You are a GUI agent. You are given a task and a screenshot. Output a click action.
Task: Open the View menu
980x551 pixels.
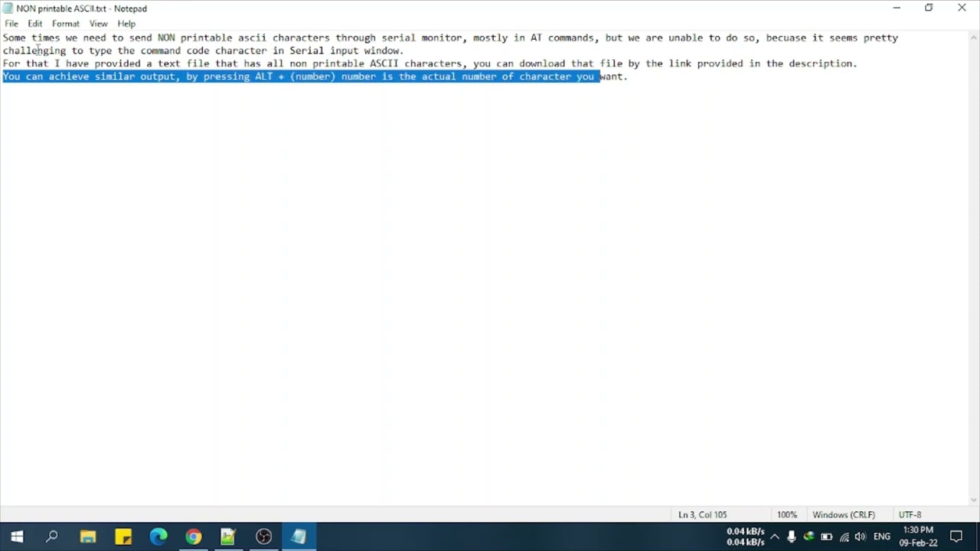[98, 24]
